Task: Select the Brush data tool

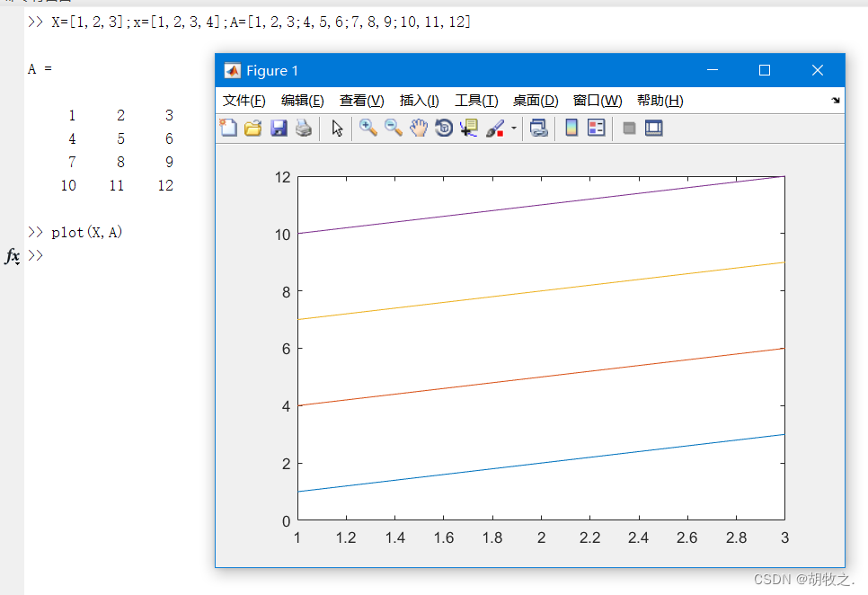Action: pyautogui.click(x=495, y=129)
